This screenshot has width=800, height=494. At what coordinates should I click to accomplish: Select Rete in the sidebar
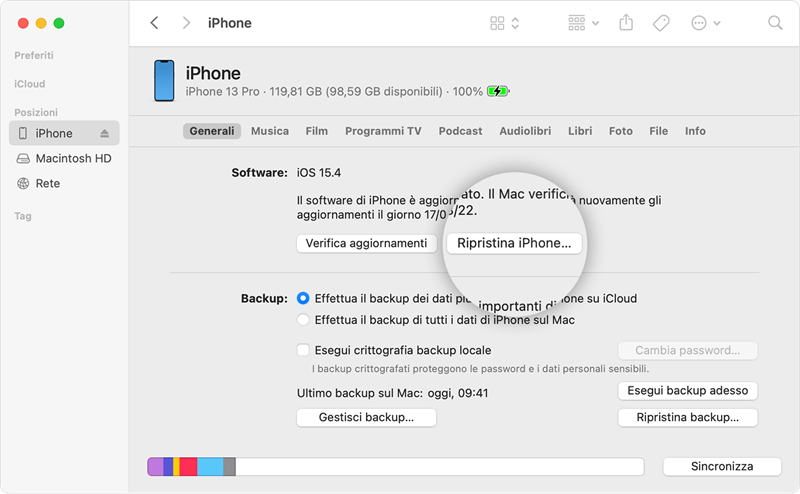click(47, 184)
